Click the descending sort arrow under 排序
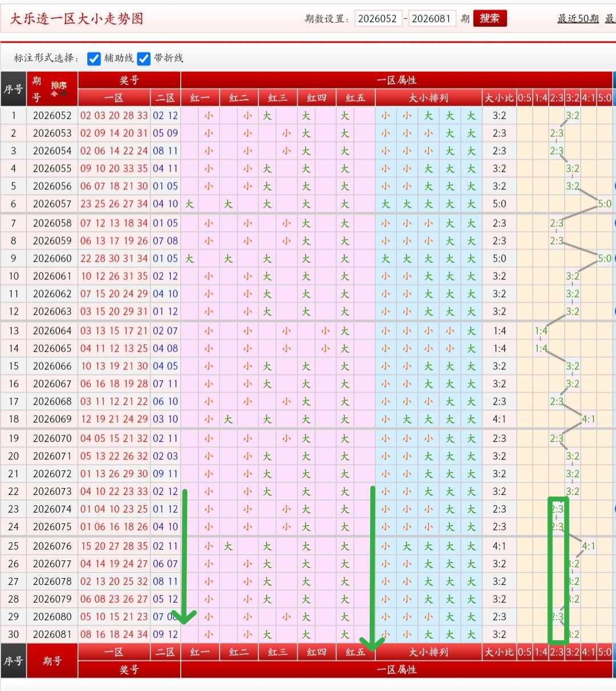The image size is (616, 691). pyautogui.click(x=63, y=94)
